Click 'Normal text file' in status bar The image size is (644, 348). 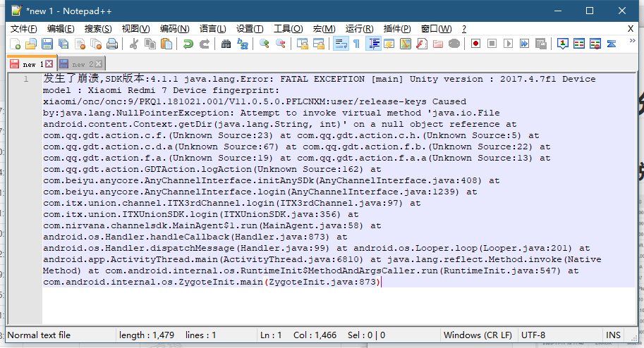click(x=39, y=335)
